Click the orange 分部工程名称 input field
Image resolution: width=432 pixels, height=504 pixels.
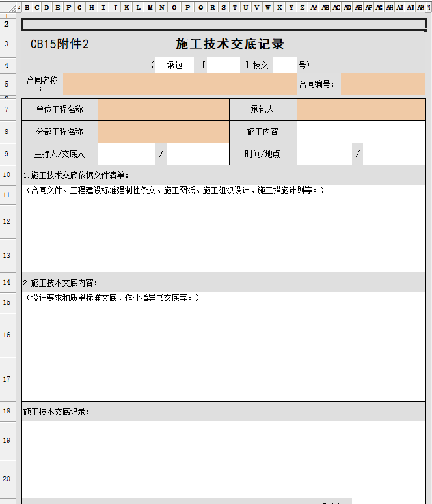coord(163,132)
